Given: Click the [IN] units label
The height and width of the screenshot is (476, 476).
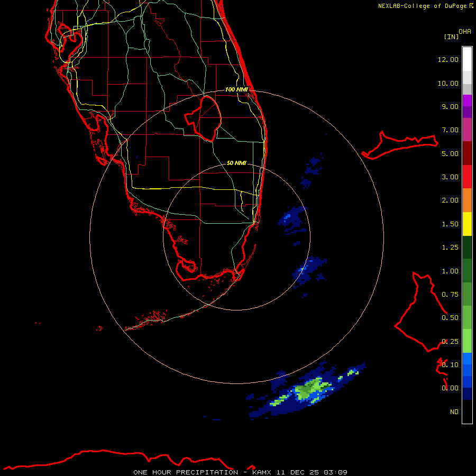Looking at the screenshot, I should 451,36.
